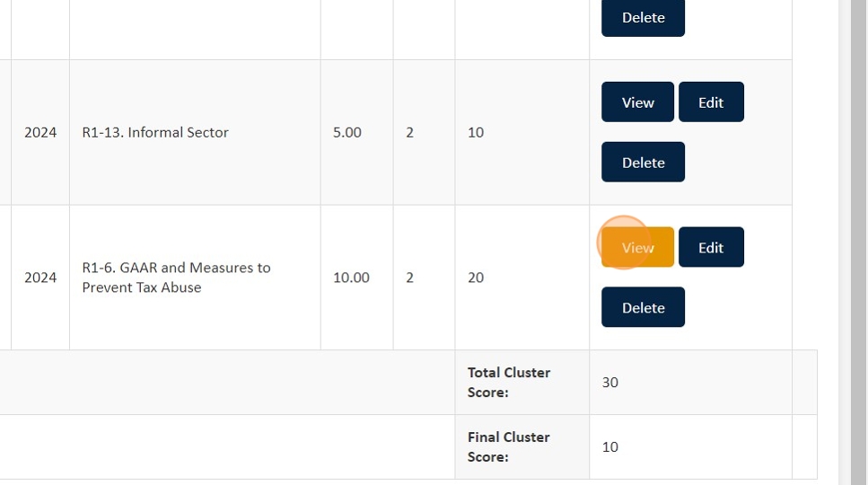Click the 2024 year in the Informal Sector row
Viewport: 868px width, 485px height.
40,133
